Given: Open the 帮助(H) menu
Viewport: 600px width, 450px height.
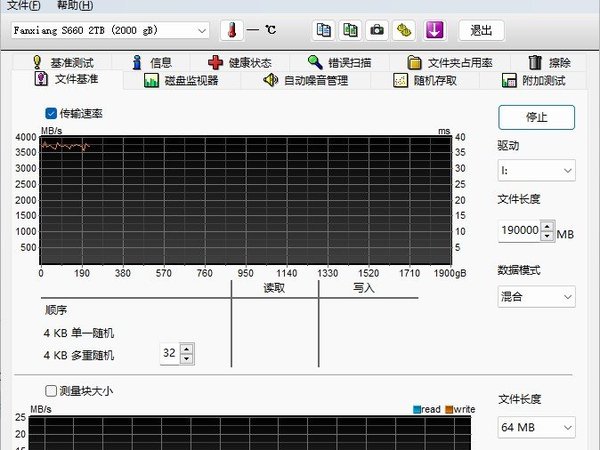Looking at the screenshot, I should click(75, 5).
